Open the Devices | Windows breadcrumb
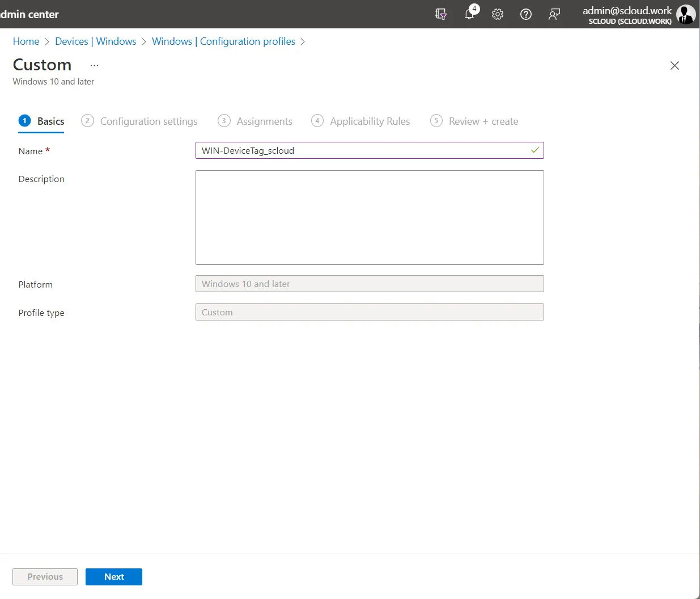The height and width of the screenshot is (599, 700). [96, 41]
